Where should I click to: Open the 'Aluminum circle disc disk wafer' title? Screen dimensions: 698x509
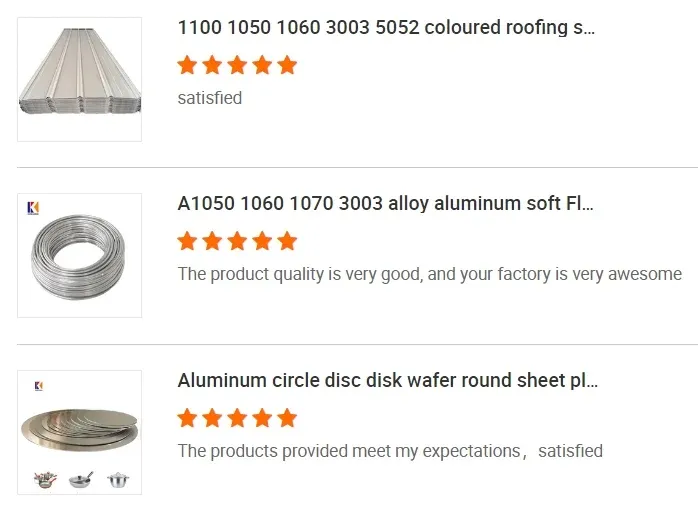pyautogui.click(x=388, y=381)
